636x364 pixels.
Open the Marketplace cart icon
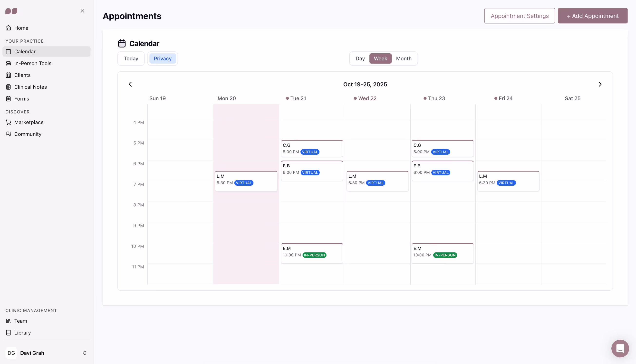[x=9, y=122]
